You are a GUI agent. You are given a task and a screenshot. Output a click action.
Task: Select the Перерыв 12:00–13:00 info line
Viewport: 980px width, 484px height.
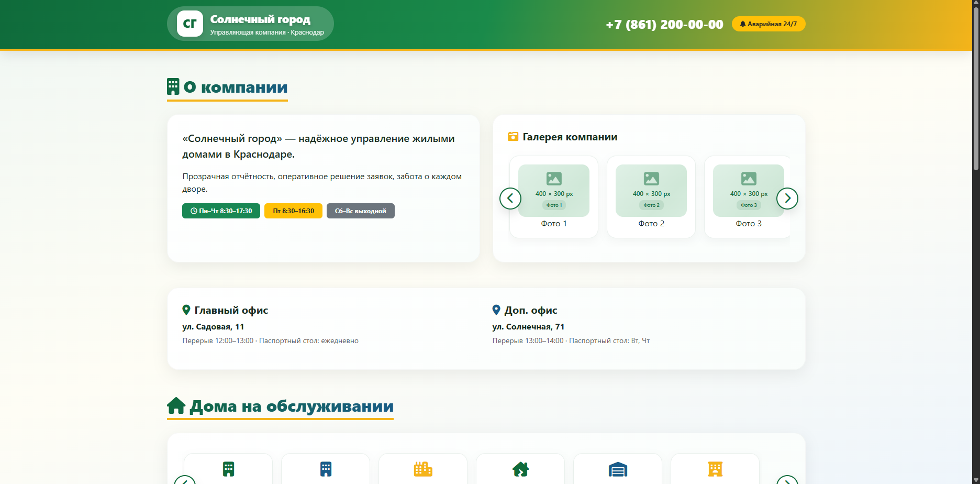(x=270, y=341)
